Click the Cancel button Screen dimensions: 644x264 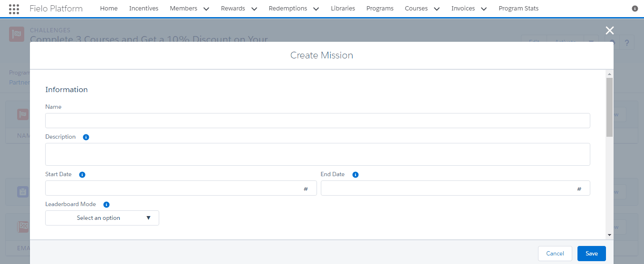pyautogui.click(x=555, y=254)
